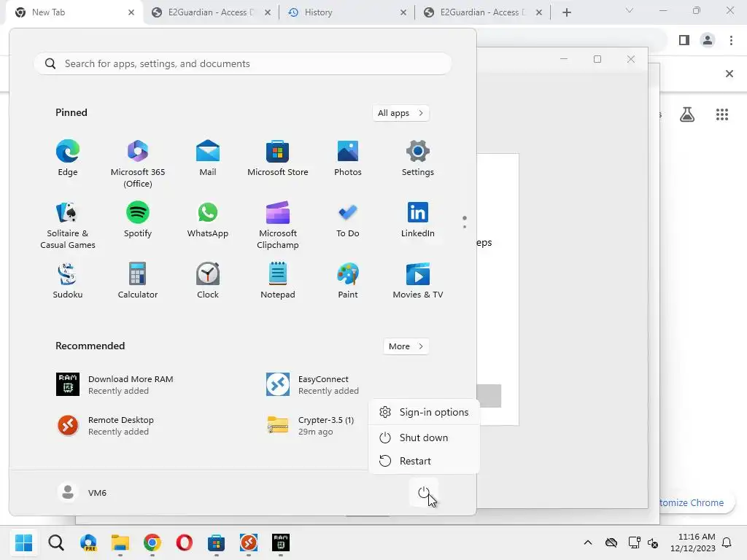Open a new Chrome tab
747x560 pixels.
click(x=566, y=12)
